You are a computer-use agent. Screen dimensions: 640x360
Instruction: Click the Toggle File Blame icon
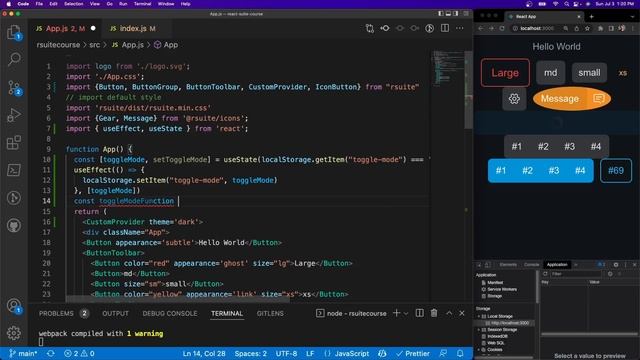pos(429,28)
